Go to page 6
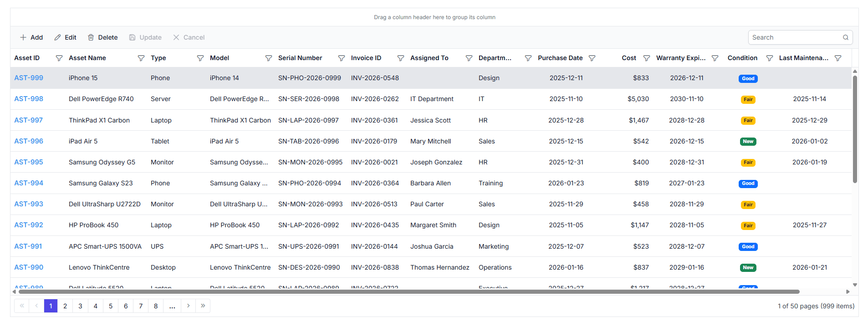 (x=126, y=306)
